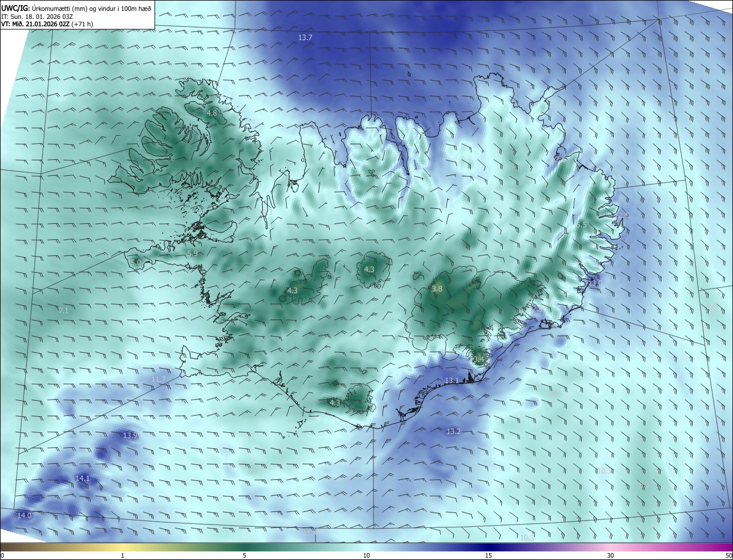Screen dimensions: 733x560
Task: Click the 15 tick on the color scale
Action: click(488, 556)
